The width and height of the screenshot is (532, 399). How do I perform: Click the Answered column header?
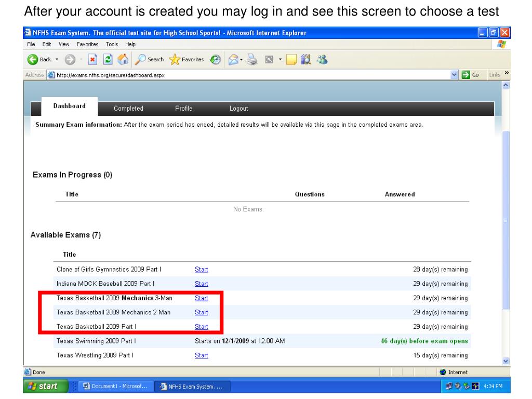(400, 194)
